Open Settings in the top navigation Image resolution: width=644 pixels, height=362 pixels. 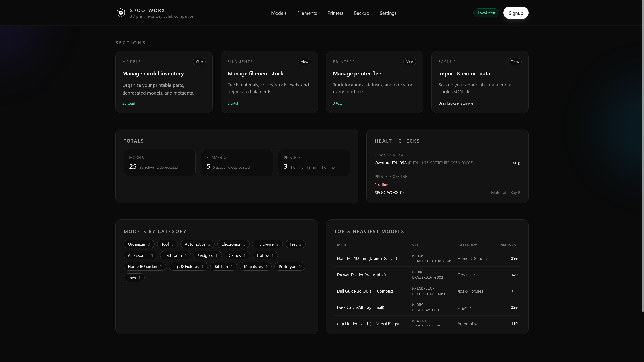(388, 13)
